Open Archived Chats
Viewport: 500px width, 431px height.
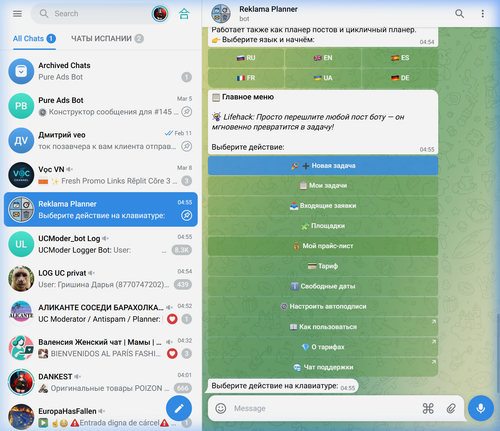(101, 71)
